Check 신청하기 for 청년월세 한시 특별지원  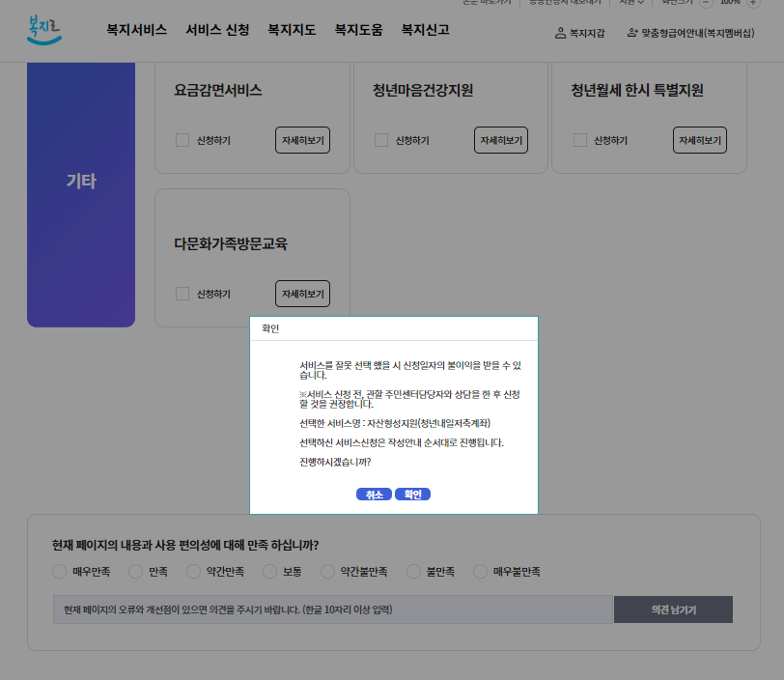[580, 140]
